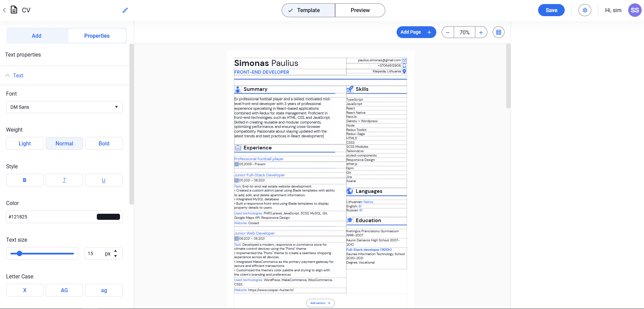Open settings via the gear icon
Screen dimensions: 644x309
click(x=585, y=10)
